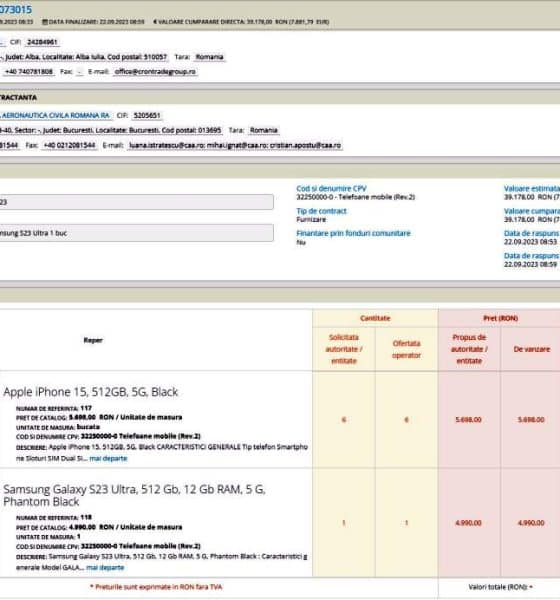This screenshot has width=560, height=600.
Task: Click requested quantity 1 for the Samsung row
Action: (344, 523)
